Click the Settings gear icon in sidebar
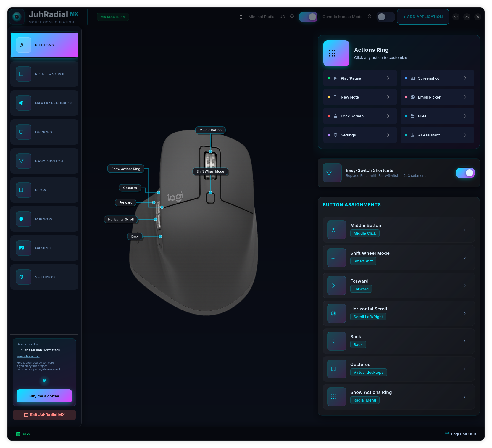 [24, 277]
